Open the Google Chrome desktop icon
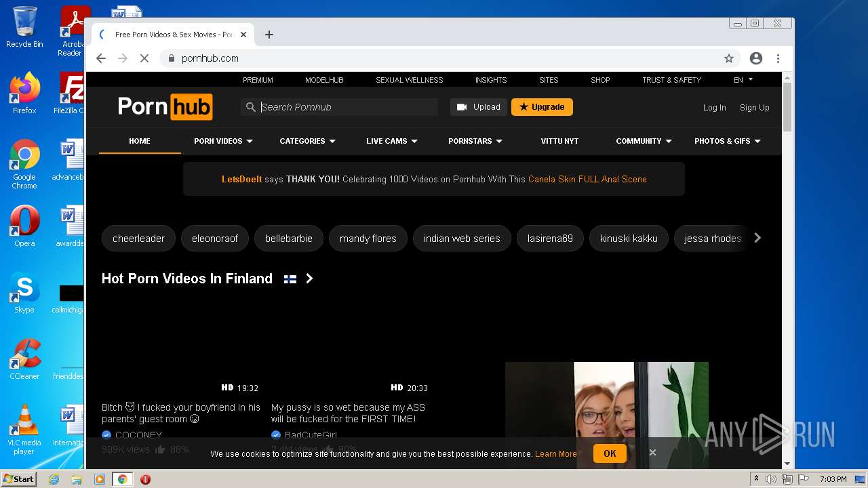 point(24,163)
